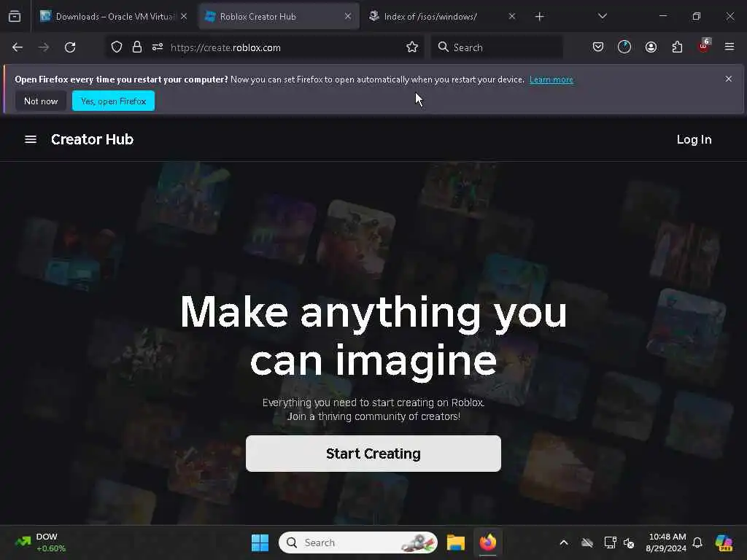Click the Firefox taskbar icon
This screenshot has width=747, height=560.
(x=488, y=542)
